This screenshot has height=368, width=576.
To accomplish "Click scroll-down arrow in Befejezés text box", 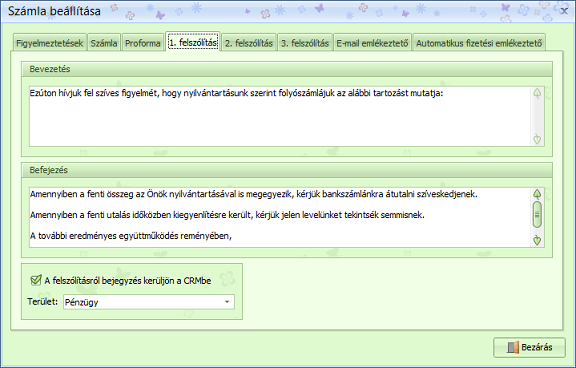I will pos(537,240).
